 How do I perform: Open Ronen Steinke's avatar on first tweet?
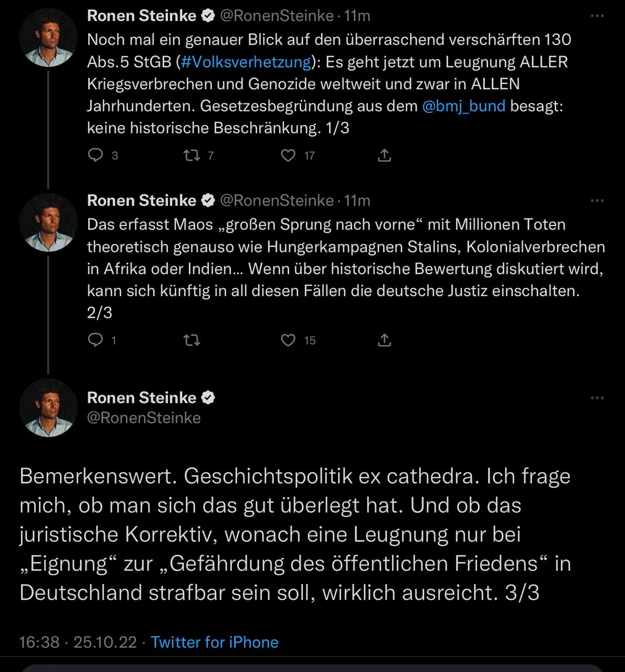[48, 37]
